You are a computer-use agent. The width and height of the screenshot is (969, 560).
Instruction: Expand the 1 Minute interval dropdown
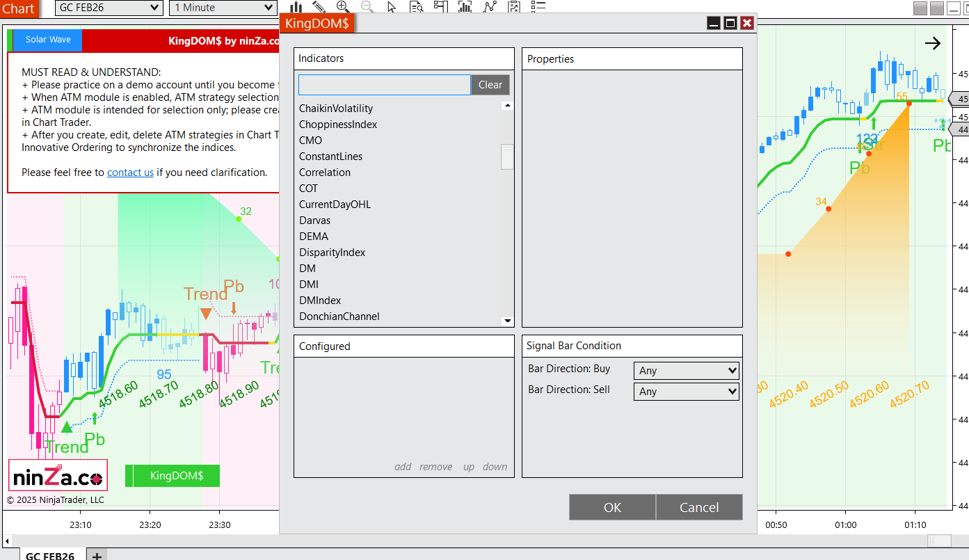[x=223, y=8]
